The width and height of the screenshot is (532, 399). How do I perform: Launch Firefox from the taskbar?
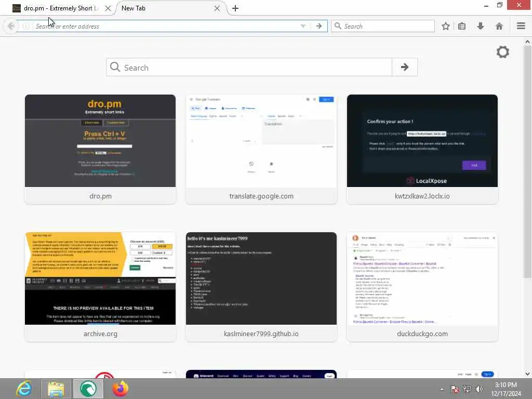coord(120,389)
